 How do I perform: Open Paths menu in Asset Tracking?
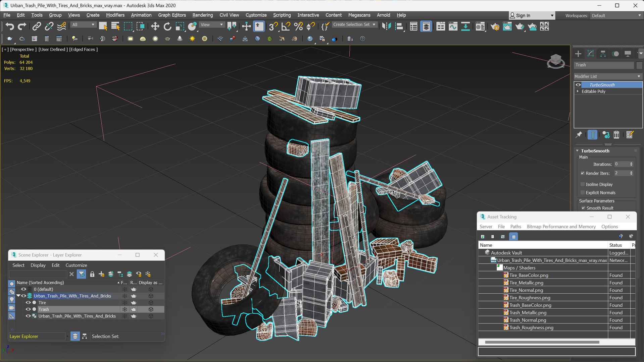click(515, 227)
